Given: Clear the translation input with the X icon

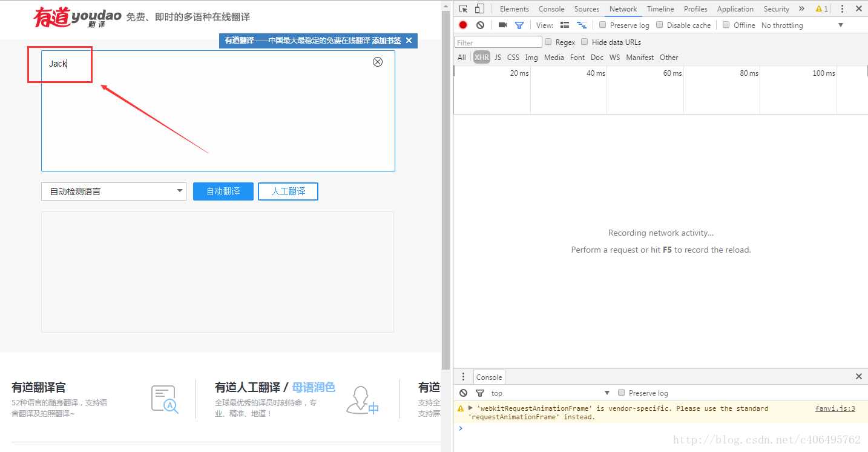Looking at the screenshot, I should point(378,62).
